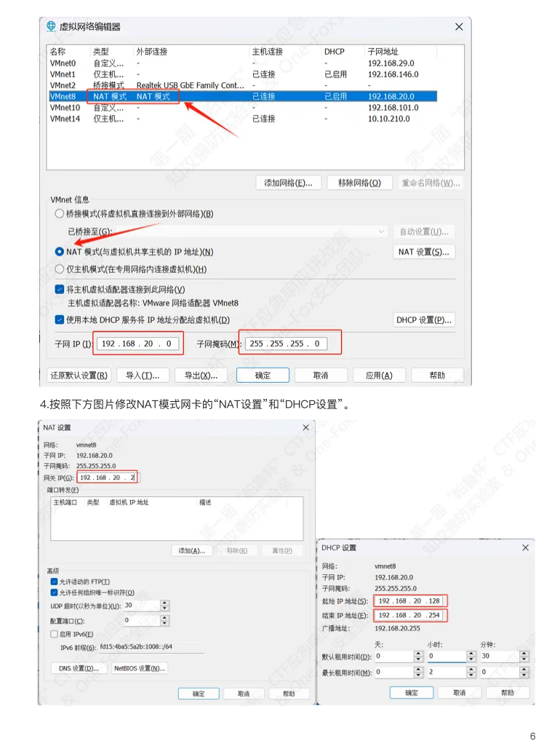
Task: Close the NAT 设置 dialog
Action: [x=305, y=428]
